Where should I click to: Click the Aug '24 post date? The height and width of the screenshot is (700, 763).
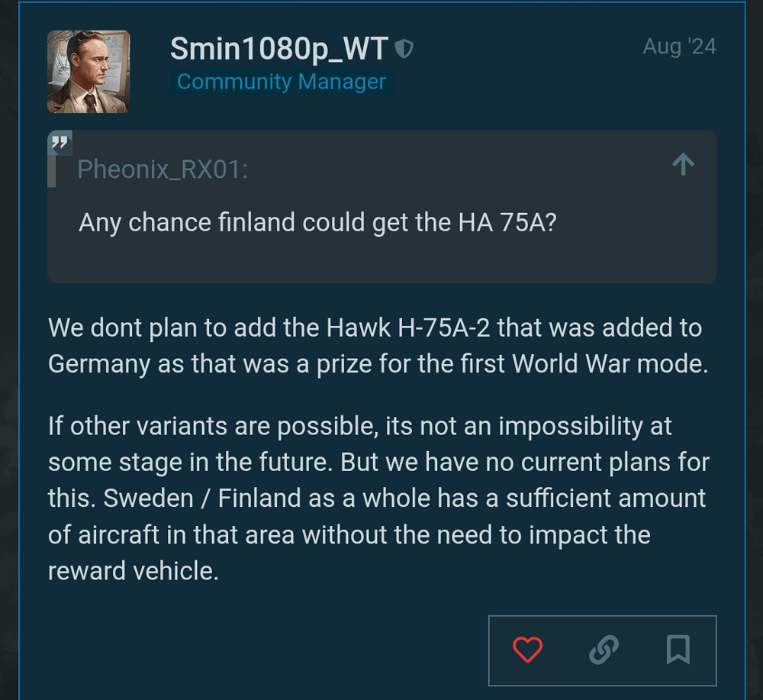pyautogui.click(x=678, y=47)
